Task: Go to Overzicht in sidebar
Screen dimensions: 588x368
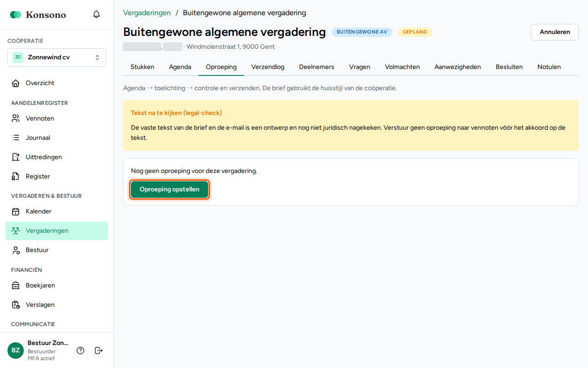Action: coord(57,83)
